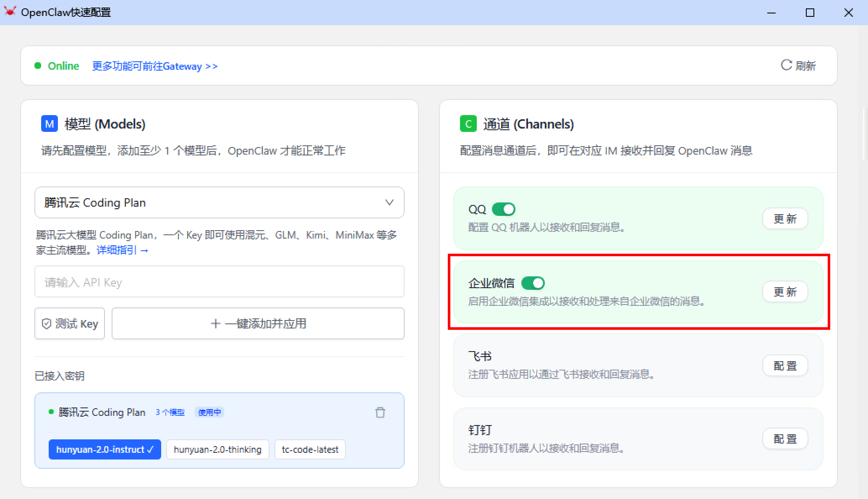Viewport: 868px width, 499px height.
Task: Click the blue M Models icon
Action: tap(49, 124)
